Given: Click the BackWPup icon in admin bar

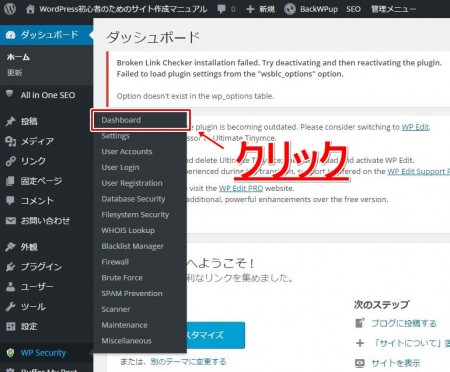Looking at the screenshot, I should (x=290, y=9).
